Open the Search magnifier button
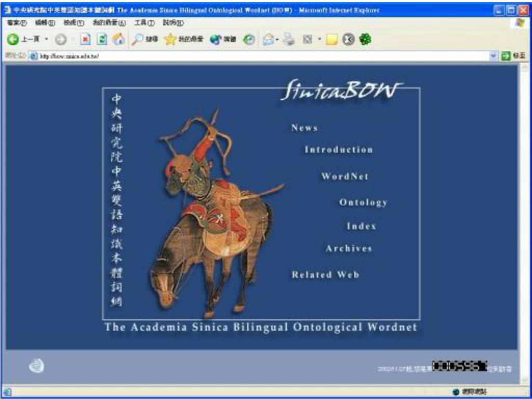Screen dimensions: 532x399 click(x=145, y=40)
